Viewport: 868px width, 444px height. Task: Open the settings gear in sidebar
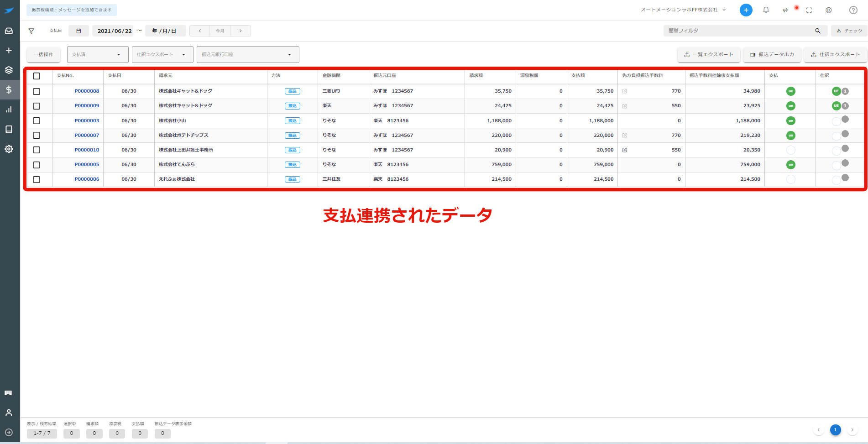[x=9, y=149]
